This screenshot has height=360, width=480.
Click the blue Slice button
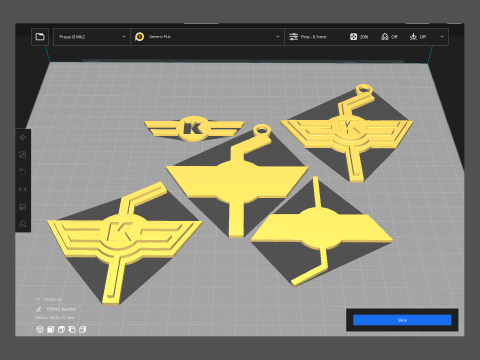[402, 320]
